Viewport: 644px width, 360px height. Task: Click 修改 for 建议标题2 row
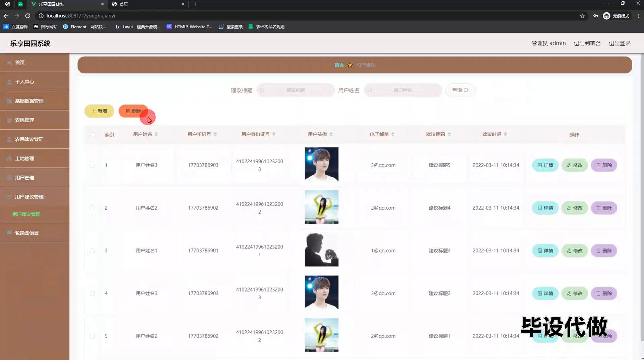pyautogui.click(x=575, y=293)
